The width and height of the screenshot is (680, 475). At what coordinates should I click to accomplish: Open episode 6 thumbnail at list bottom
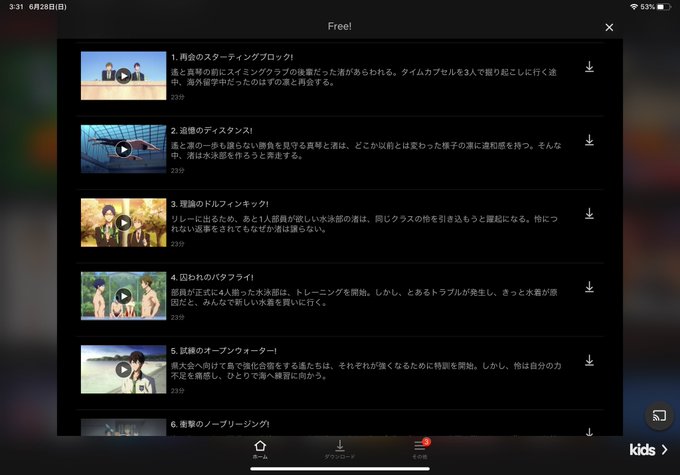(124, 427)
